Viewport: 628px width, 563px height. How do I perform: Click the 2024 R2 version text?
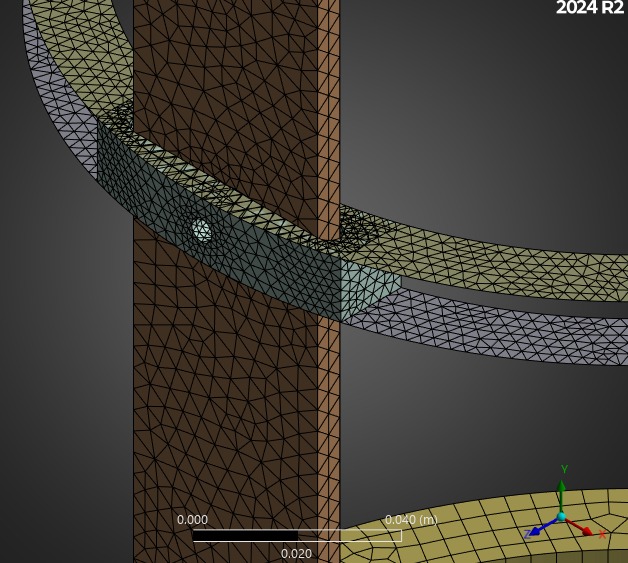click(x=589, y=9)
